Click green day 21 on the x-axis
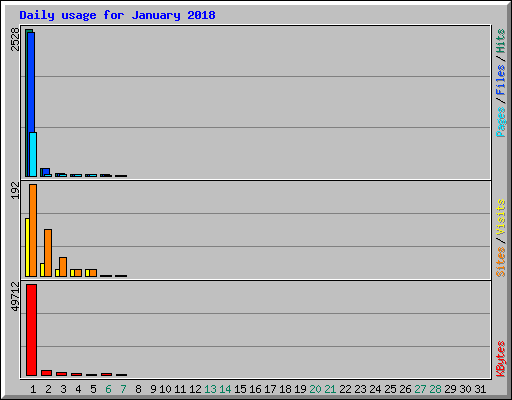The width and height of the screenshot is (512, 400). pos(330,389)
